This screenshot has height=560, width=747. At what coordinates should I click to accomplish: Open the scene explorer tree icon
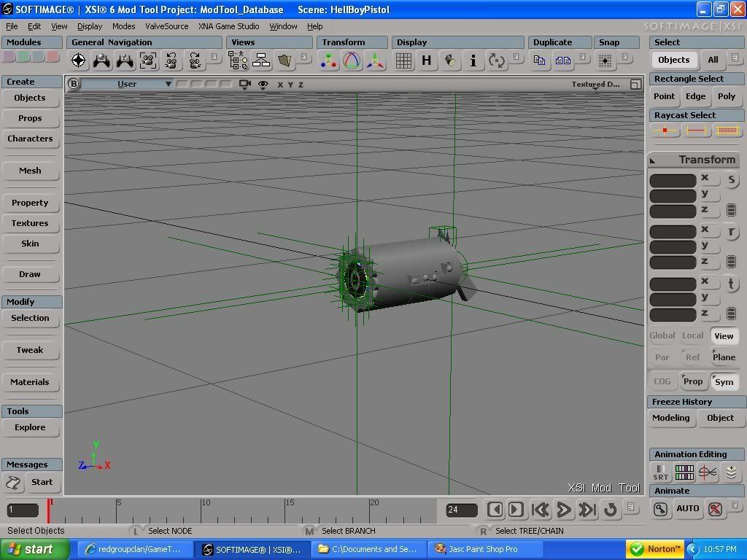238,61
